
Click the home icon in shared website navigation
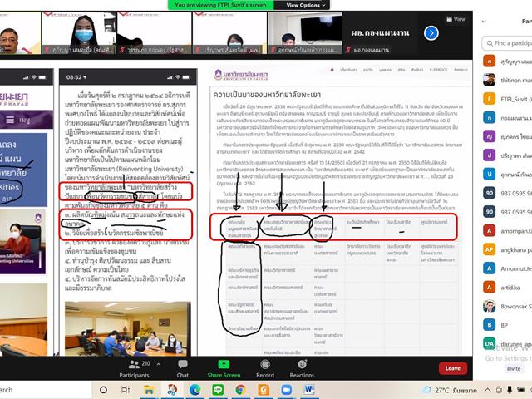[x=332, y=70]
